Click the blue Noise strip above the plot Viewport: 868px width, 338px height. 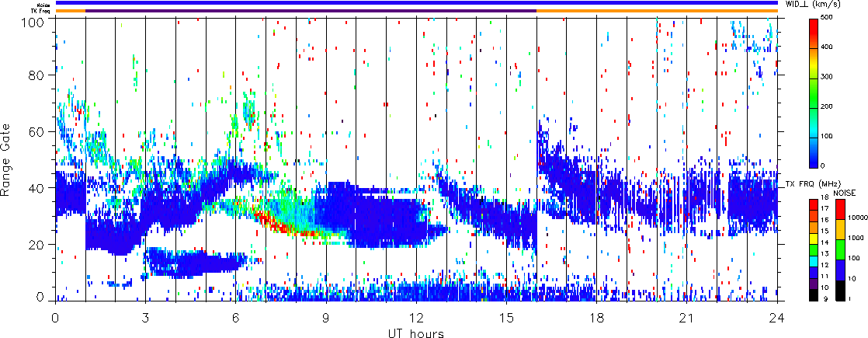(417, 3)
